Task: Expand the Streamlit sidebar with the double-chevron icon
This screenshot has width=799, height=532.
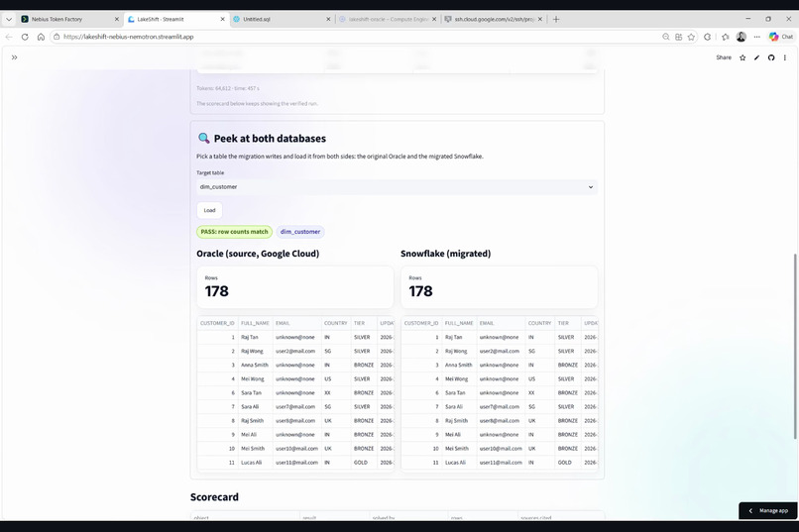Action: point(14,57)
